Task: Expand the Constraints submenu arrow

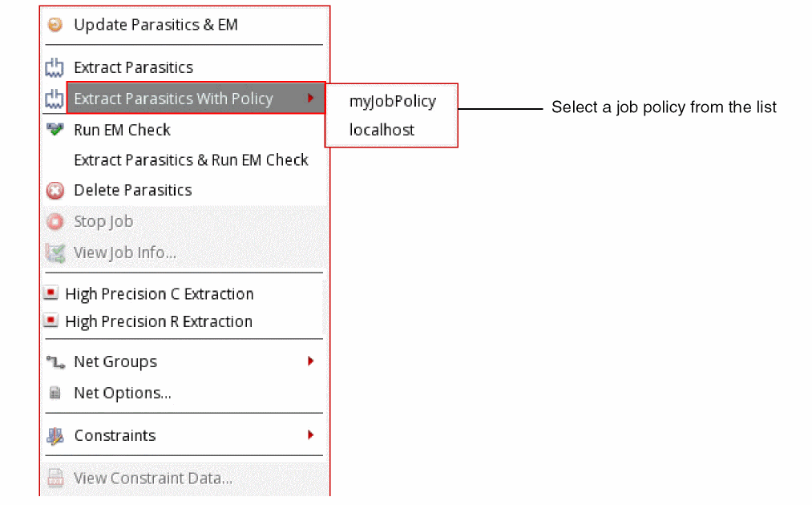Action: (x=310, y=435)
